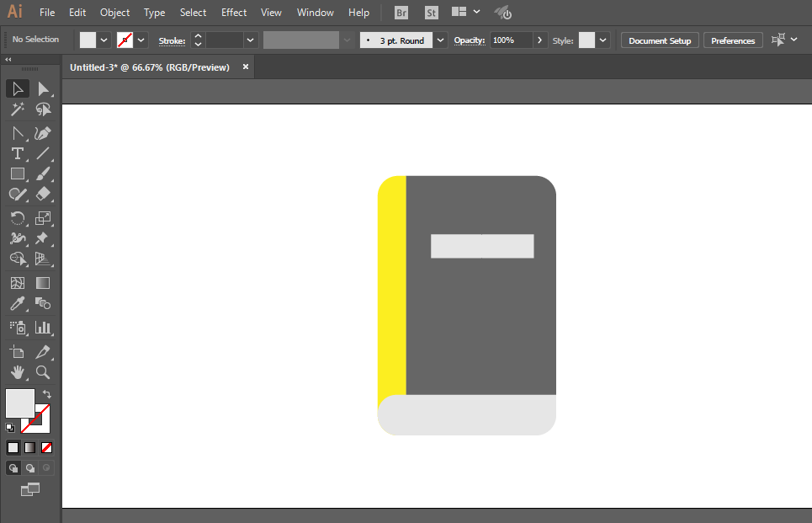The width and height of the screenshot is (812, 523).
Task: Select the Rotate tool
Action: (18, 218)
